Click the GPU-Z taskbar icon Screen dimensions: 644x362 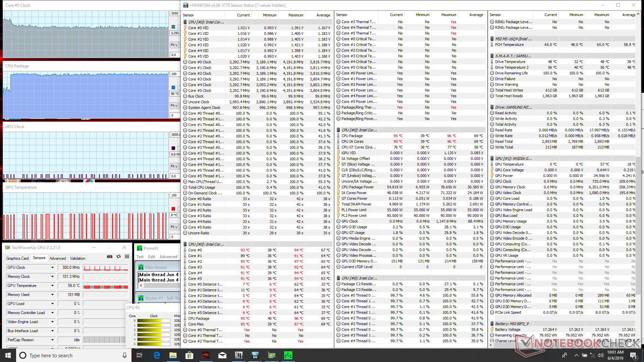[271, 355]
